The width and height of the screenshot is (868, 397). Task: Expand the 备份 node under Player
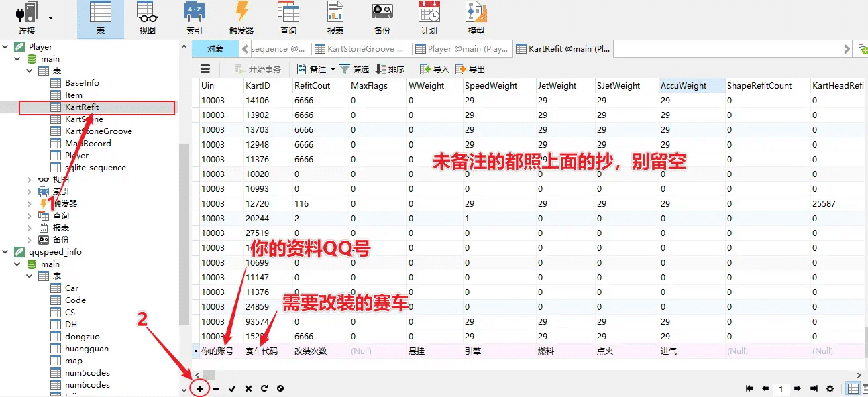(x=30, y=240)
